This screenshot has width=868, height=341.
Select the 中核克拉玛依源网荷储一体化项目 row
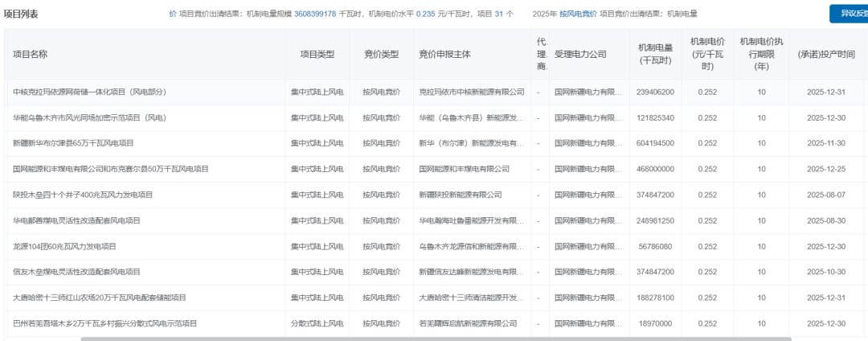(89, 92)
